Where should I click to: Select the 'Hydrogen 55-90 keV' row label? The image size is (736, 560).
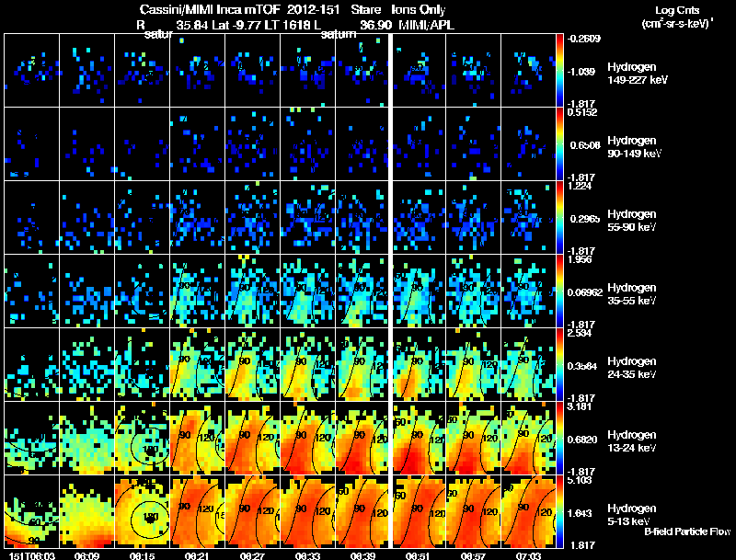[x=632, y=221]
